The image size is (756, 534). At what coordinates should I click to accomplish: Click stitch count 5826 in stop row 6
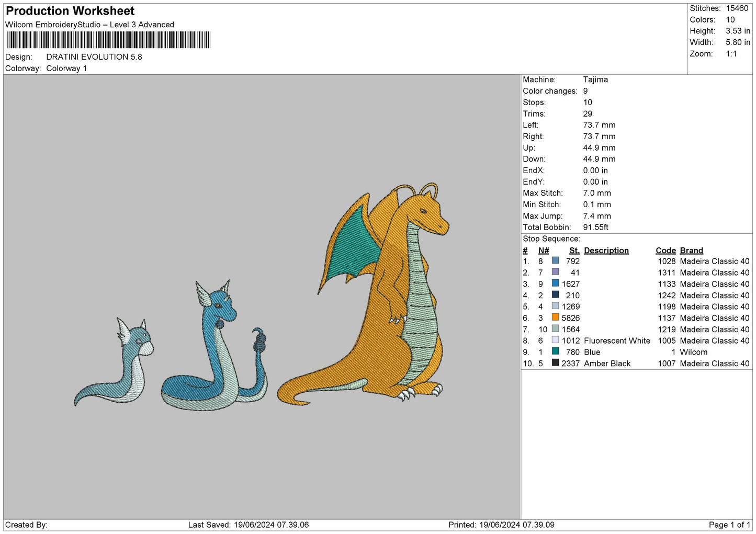(571, 318)
